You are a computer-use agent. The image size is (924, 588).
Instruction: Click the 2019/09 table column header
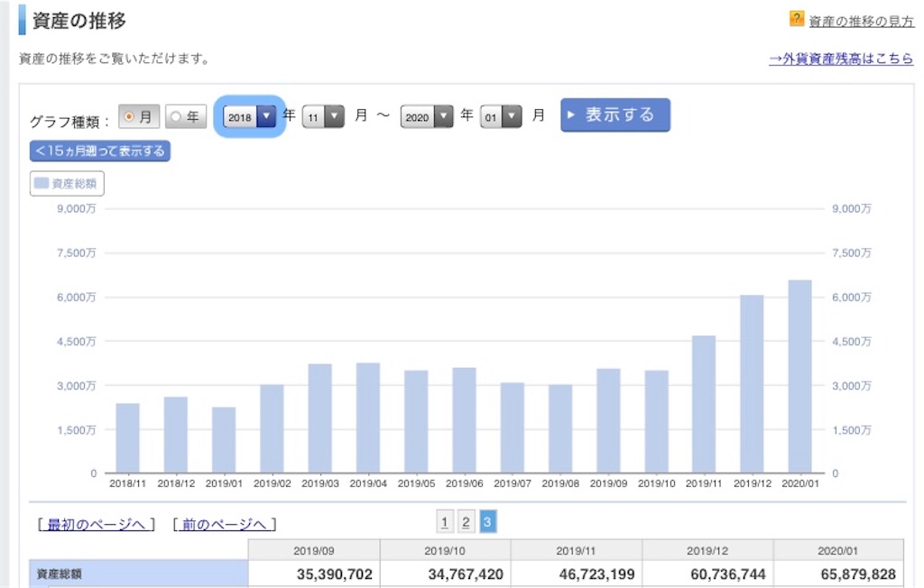[314, 550]
